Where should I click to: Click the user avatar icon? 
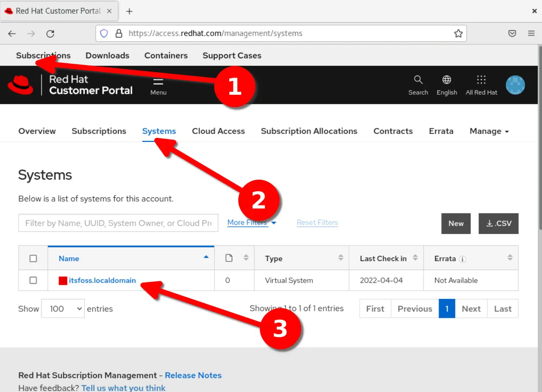tap(515, 85)
